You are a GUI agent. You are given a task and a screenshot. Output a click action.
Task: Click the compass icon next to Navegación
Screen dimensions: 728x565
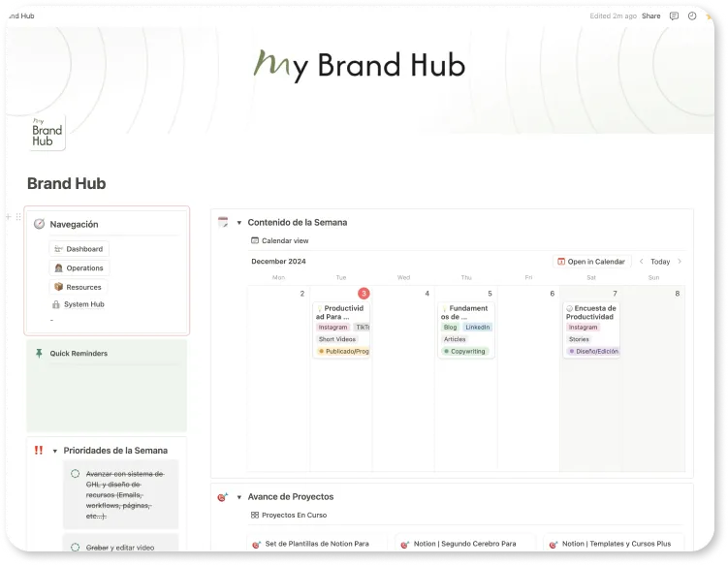point(40,224)
